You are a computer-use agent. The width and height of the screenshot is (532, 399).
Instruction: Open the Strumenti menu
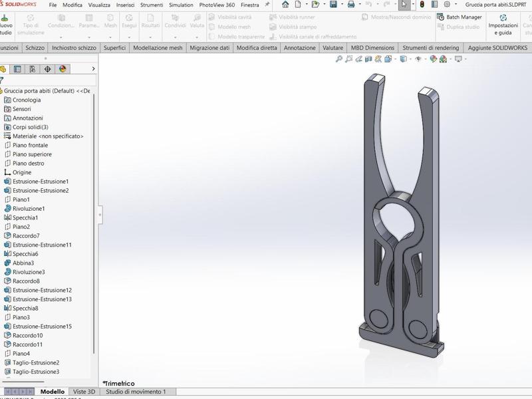point(152,5)
